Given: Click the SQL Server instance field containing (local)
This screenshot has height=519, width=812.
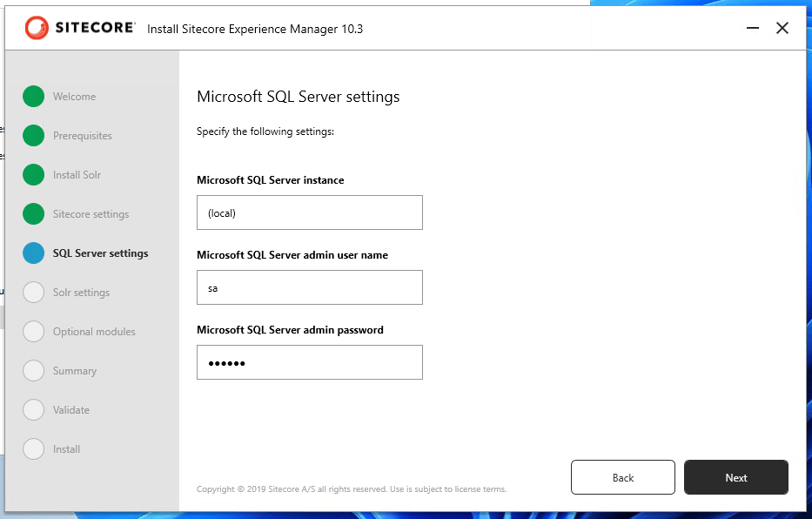Looking at the screenshot, I should pyautogui.click(x=310, y=212).
